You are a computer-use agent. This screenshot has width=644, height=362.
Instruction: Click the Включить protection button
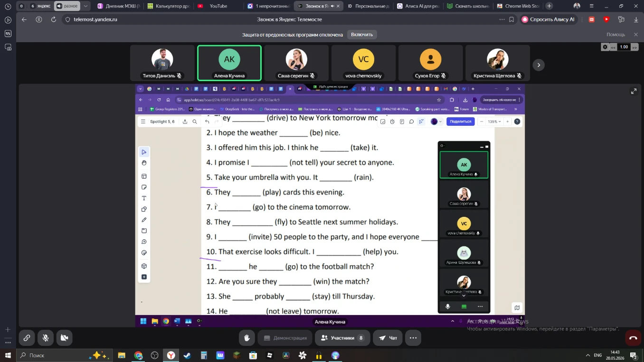pyautogui.click(x=362, y=35)
